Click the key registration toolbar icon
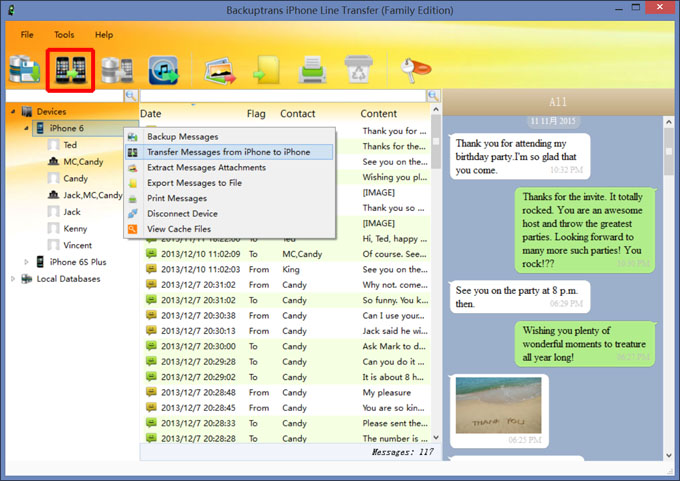This screenshot has width=680, height=481. 415,70
